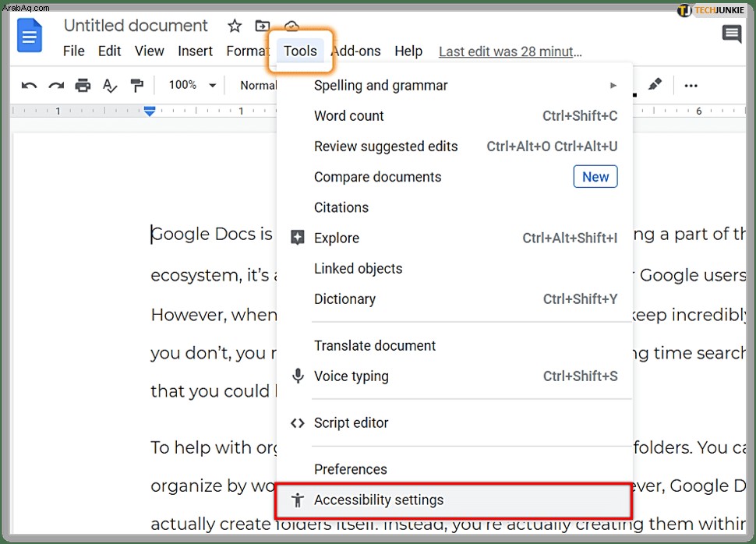Click the Last edit was 28 minutes link
Viewport: 756px width, 544px height.
click(x=510, y=51)
